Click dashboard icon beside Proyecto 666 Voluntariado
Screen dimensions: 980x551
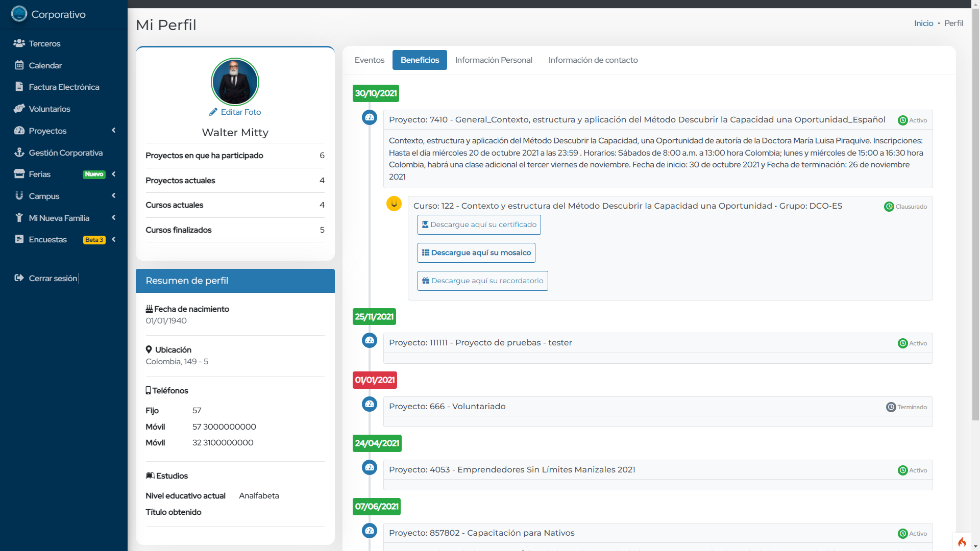coord(369,404)
